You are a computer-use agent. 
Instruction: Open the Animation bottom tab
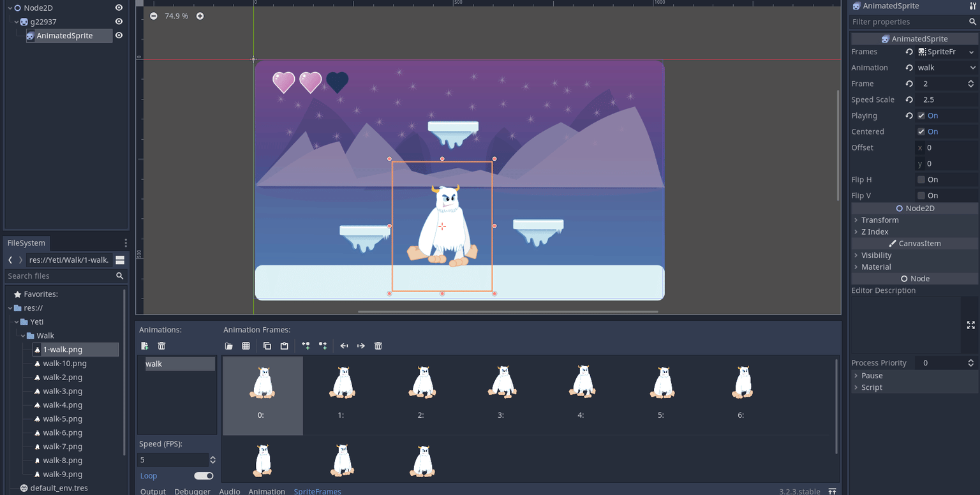(267, 491)
